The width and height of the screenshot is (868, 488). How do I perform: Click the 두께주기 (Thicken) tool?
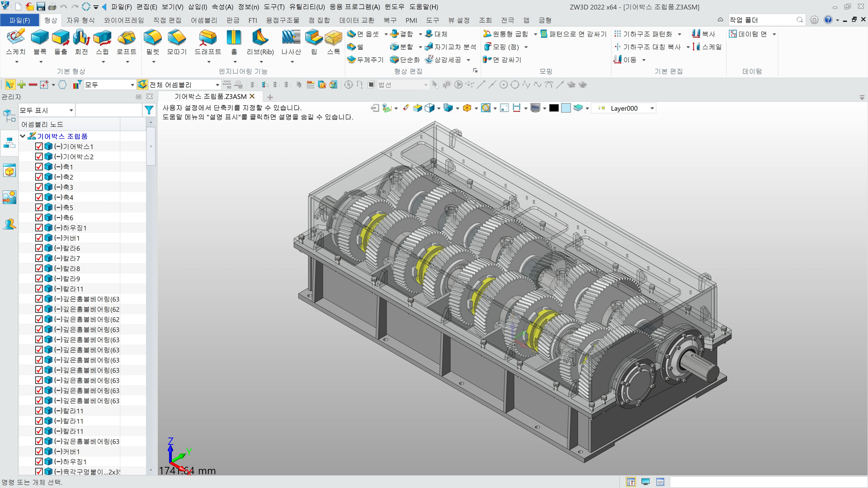click(365, 60)
